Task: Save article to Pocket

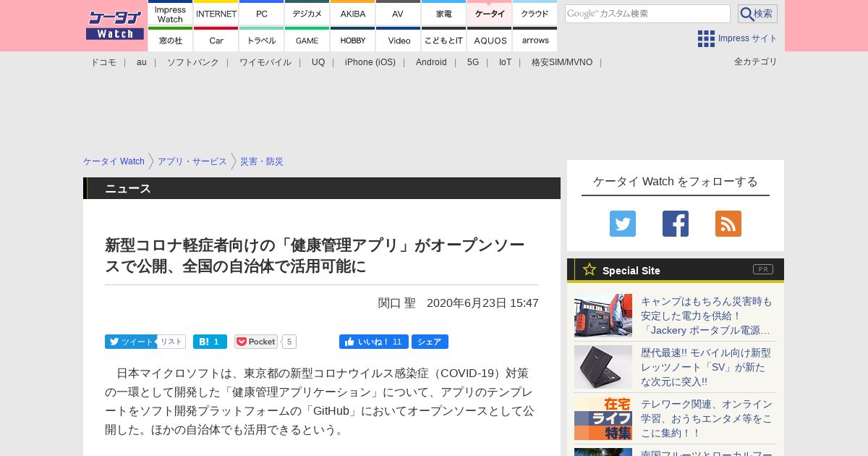Action: click(x=256, y=342)
